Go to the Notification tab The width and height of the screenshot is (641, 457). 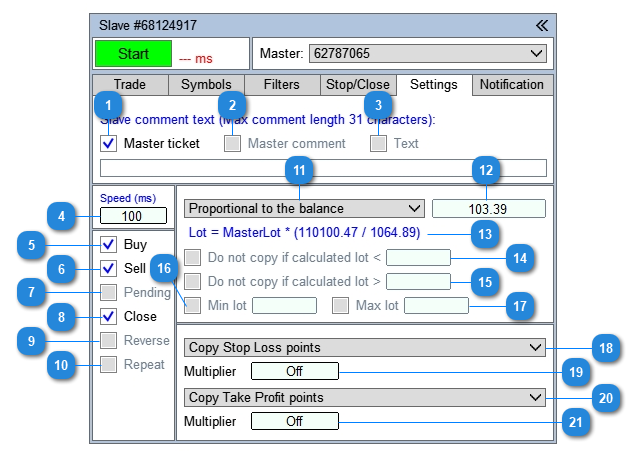click(512, 85)
